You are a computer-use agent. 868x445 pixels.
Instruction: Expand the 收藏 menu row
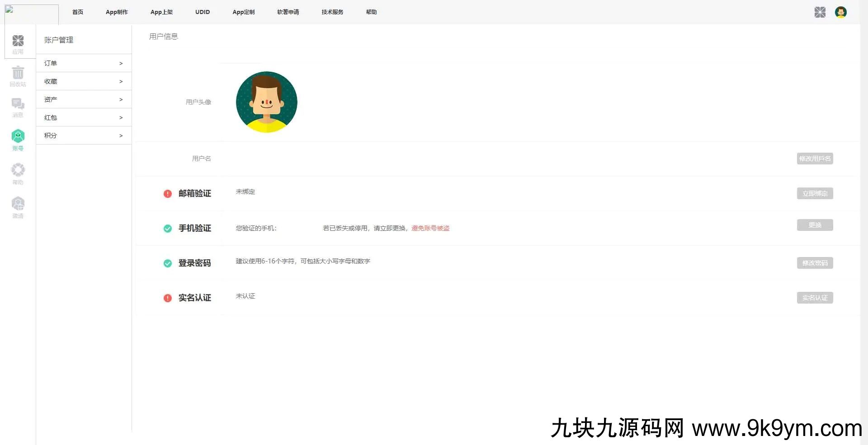tap(84, 81)
